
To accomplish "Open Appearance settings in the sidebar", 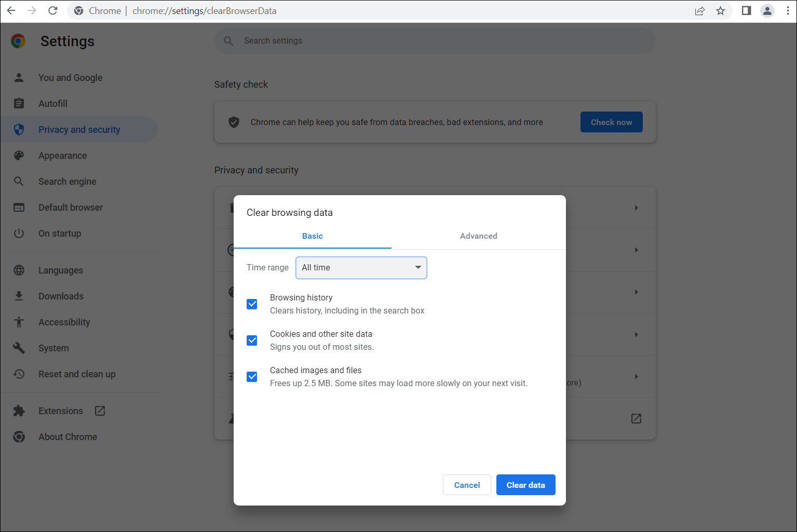I will coord(63,156).
